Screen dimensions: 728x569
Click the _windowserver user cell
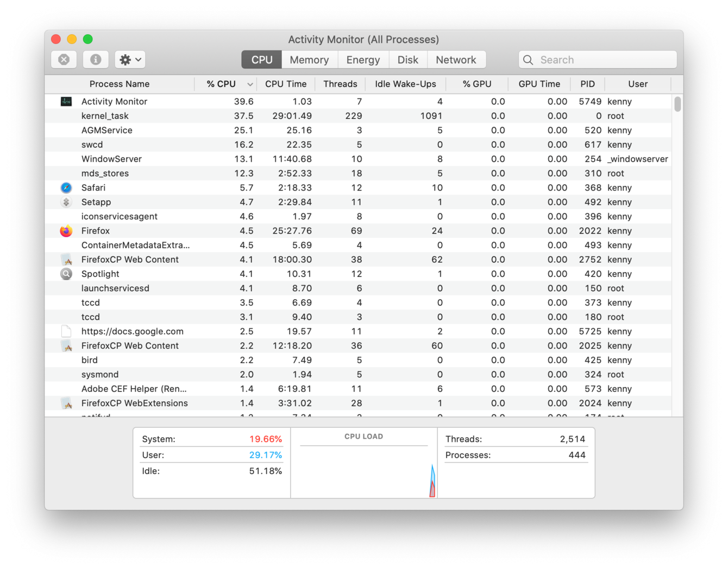pos(637,159)
